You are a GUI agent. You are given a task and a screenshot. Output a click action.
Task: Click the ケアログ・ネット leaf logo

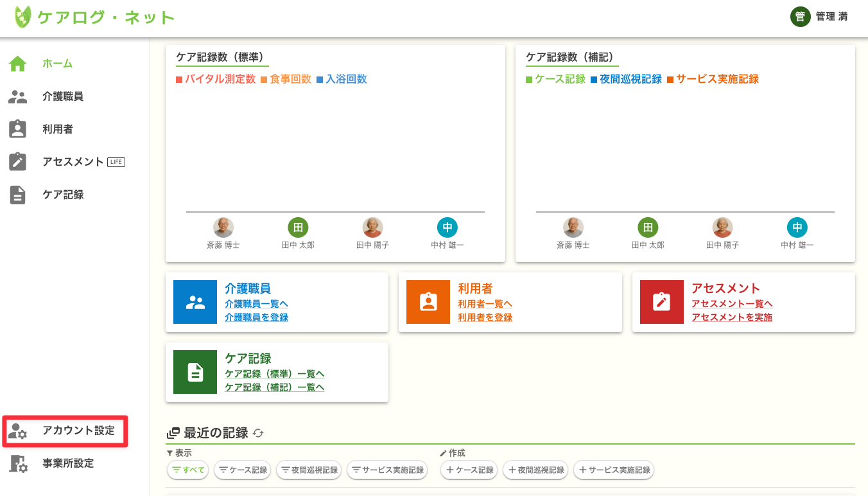tap(22, 17)
